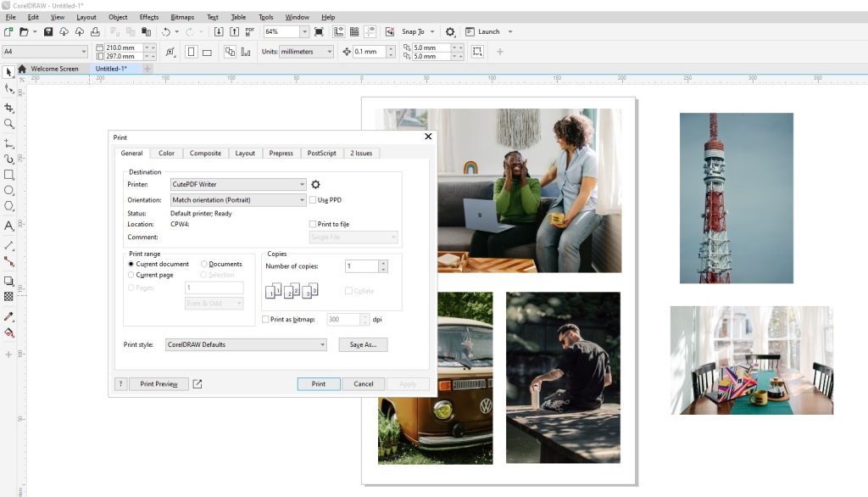Pick the Eyedropper tool

[x=9, y=316]
